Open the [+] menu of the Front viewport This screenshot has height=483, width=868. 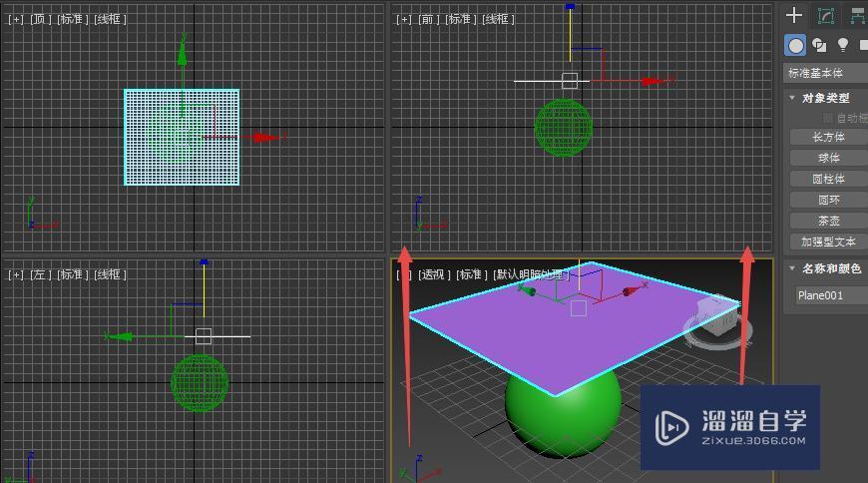point(404,19)
